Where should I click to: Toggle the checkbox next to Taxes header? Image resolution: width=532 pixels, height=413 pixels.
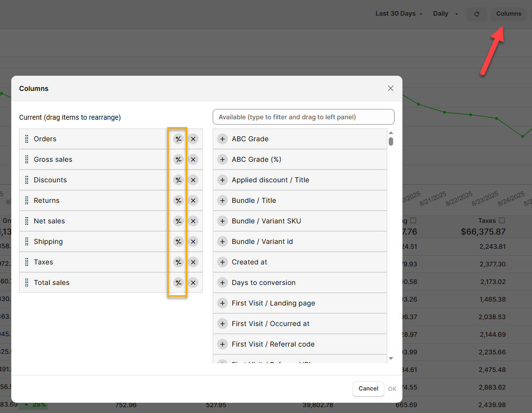502,221
